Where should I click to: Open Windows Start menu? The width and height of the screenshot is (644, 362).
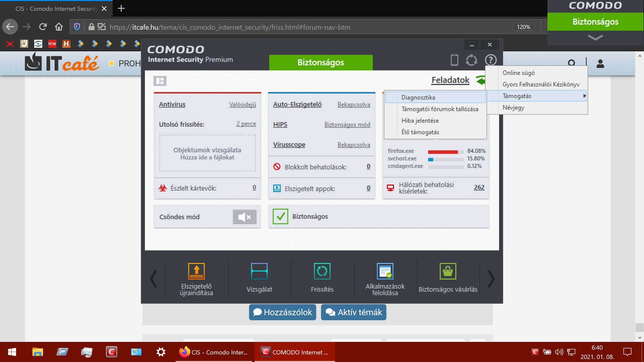tap(12, 352)
